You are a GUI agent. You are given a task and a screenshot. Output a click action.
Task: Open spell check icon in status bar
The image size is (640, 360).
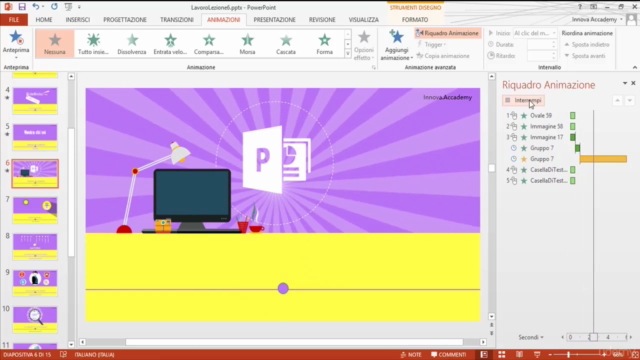tap(63, 354)
